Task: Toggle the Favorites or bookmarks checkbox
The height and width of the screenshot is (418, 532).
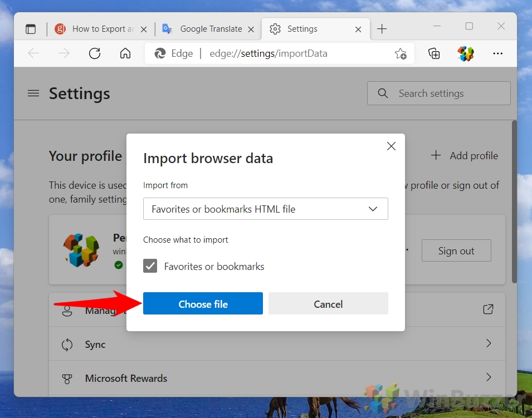Action: click(150, 266)
